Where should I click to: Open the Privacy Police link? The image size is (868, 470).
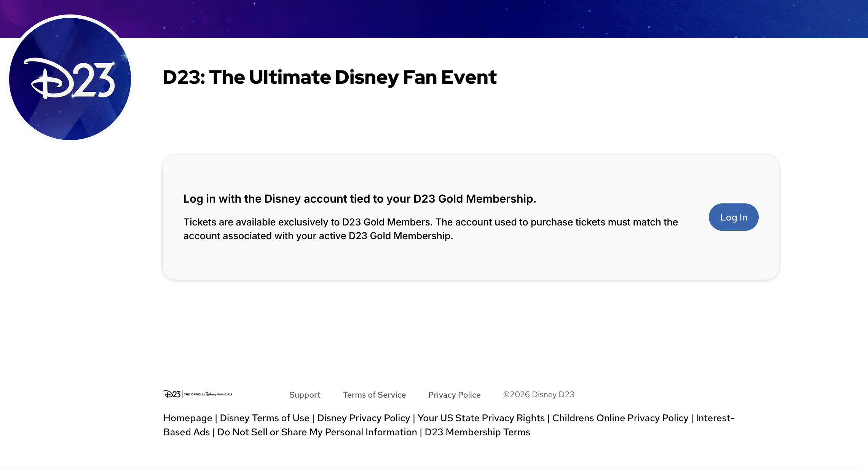tap(454, 395)
